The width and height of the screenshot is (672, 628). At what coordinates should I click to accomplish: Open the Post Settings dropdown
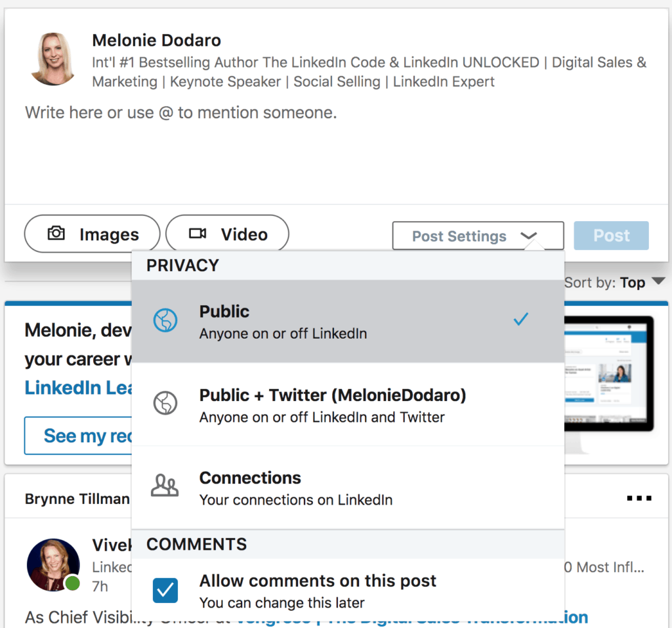pyautogui.click(x=478, y=236)
